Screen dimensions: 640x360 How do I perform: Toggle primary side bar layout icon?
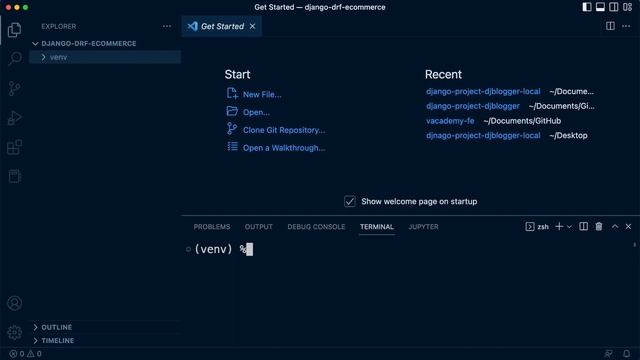click(587, 7)
